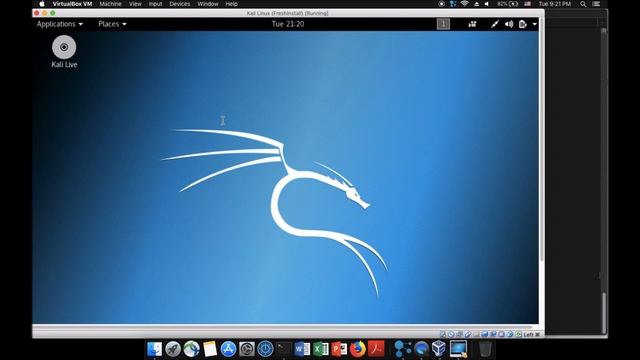Click the green arrow keyboard capture status icon
The height and width of the screenshot is (360, 640).
[x=518, y=334]
